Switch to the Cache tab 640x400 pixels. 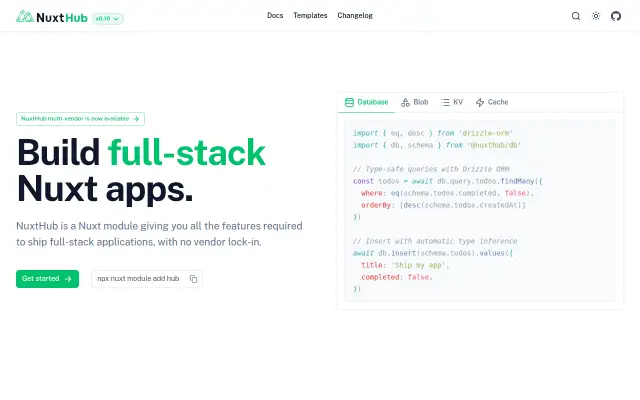pos(492,102)
